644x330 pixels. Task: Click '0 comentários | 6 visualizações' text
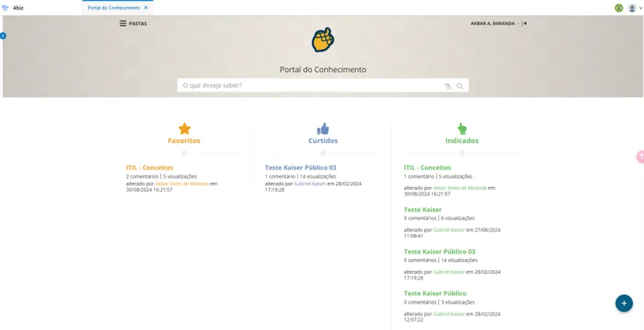point(440,218)
